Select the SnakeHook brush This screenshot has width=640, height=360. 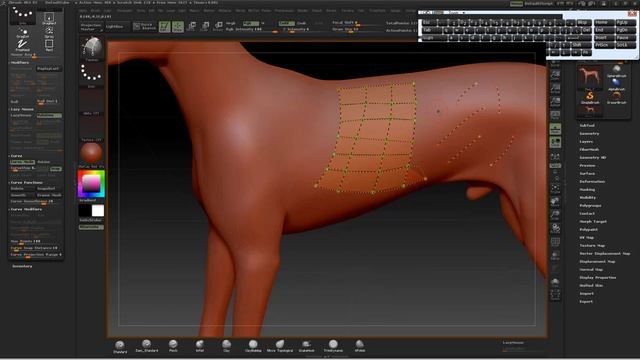coord(307,346)
